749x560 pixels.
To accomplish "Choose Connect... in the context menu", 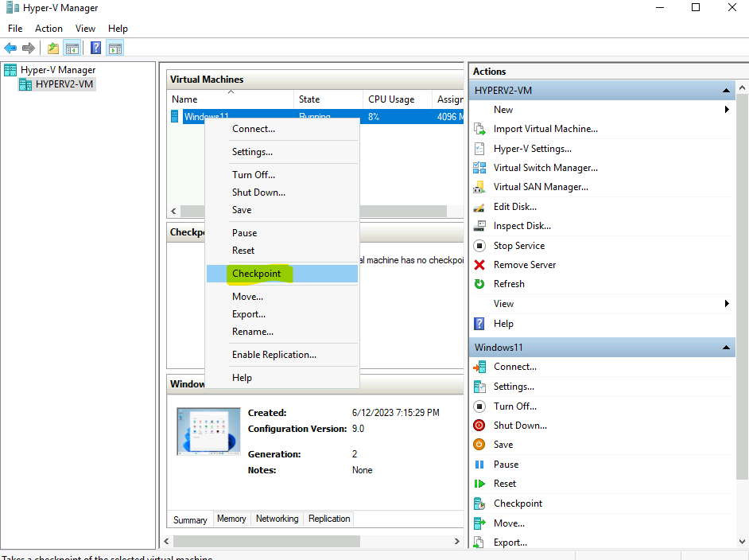I will (x=282, y=129).
